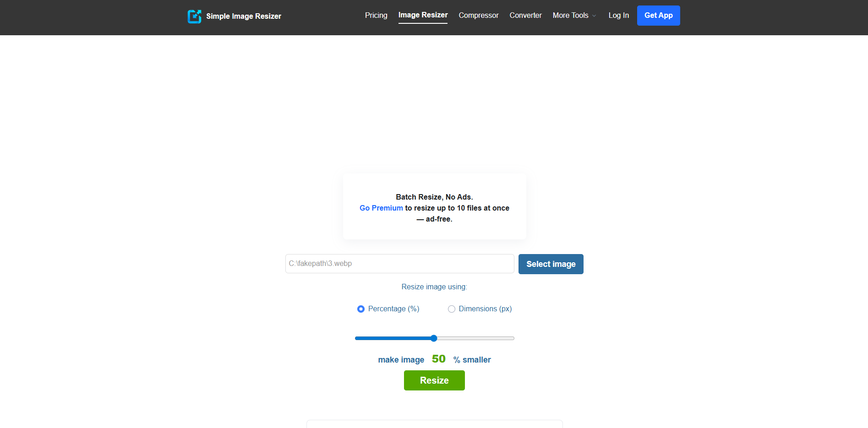The width and height of the screenshot is (868, 428).
Task: Open the Pricing page
Action: pyautogui.click(x=376, y=15)
